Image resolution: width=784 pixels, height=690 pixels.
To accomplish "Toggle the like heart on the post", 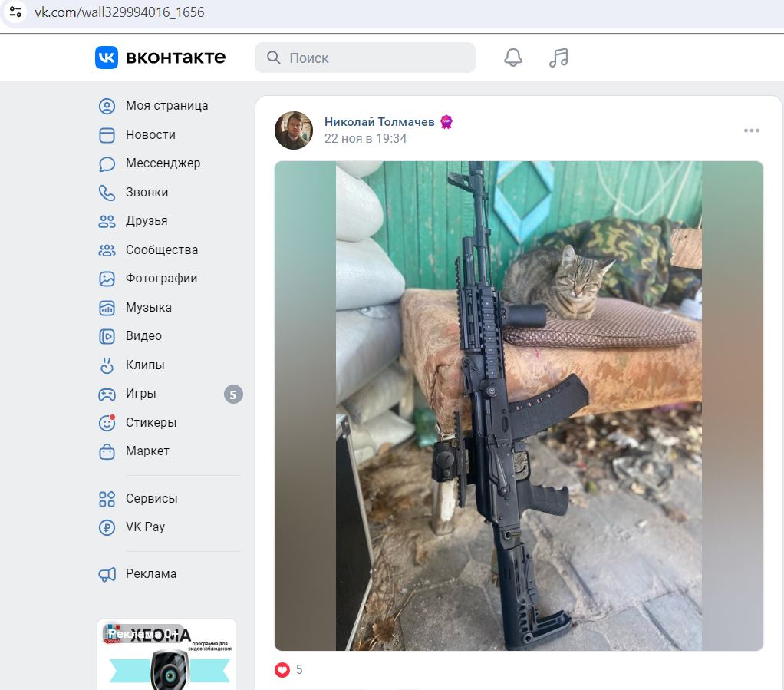I will (282, 669).
